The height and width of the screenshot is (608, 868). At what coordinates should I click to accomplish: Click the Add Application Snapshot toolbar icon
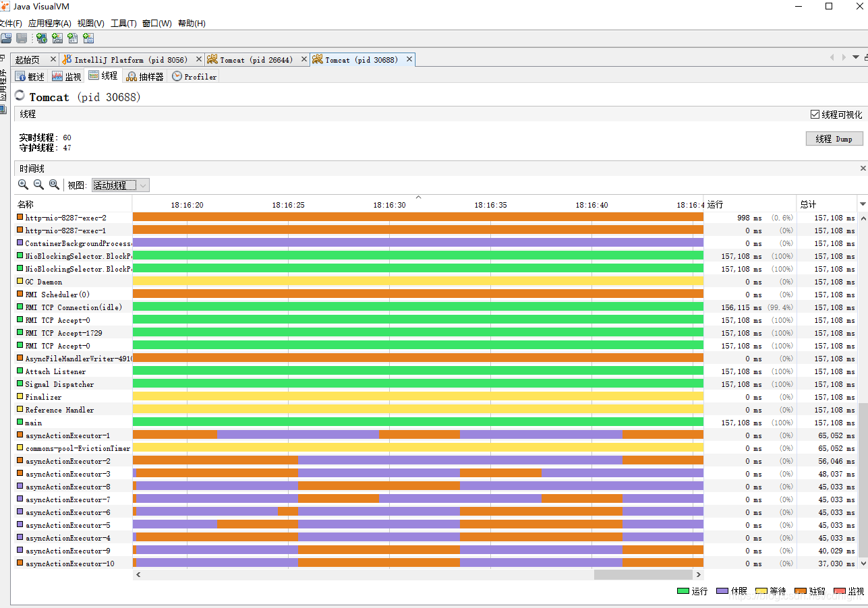pos(88,38)
